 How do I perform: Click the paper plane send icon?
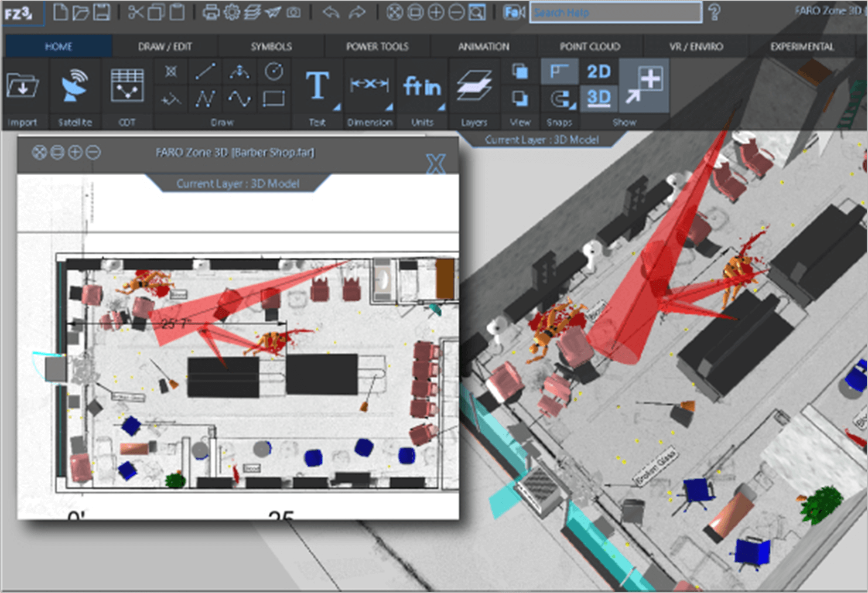point(273,12)
